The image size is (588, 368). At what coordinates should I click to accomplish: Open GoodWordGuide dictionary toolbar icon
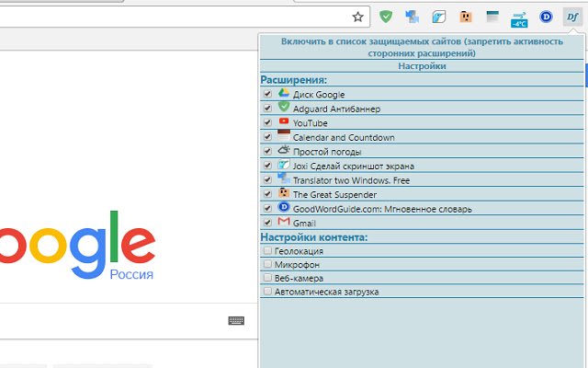point(546,17)
